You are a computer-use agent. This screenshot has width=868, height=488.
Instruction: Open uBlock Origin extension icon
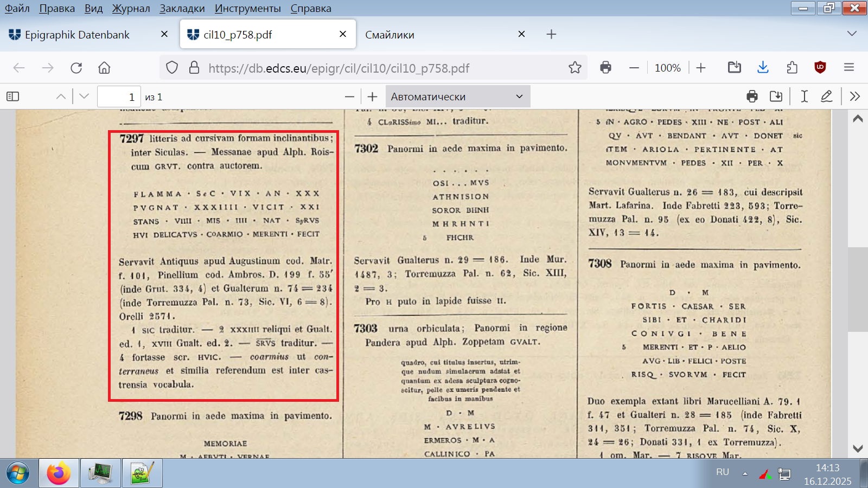point(820,68)
